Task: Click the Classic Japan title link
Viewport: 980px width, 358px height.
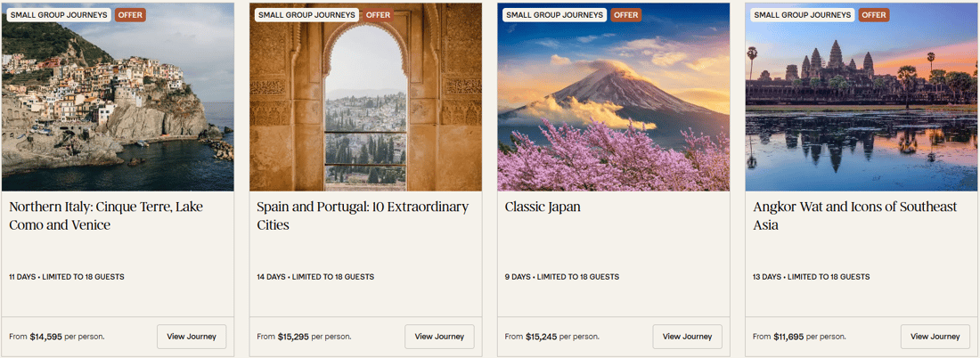Action: (x=543, y=207)
